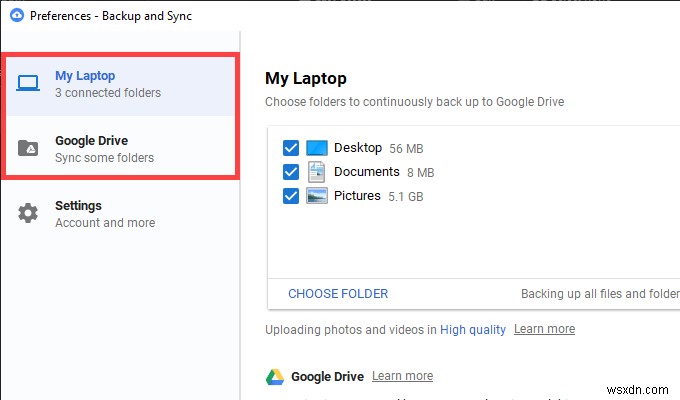Click the laptop icon beside My Laptop

[x=28, y=83]
